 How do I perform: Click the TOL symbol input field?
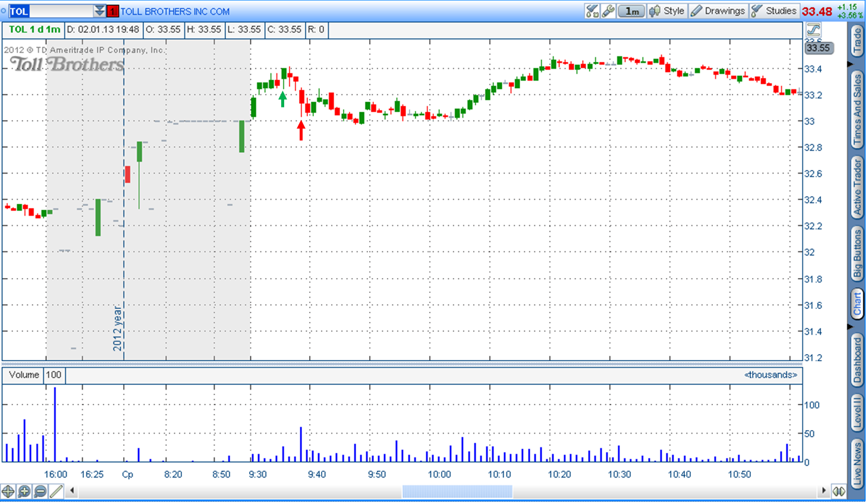[51, 11]
